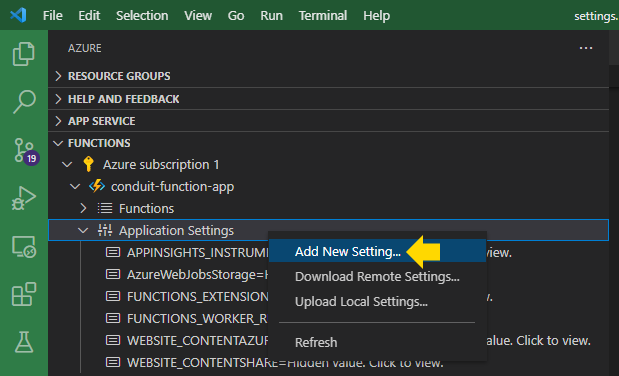Open the Remote Explorer icon
The width and height of the screenshot is (619, 376).
(x=24, y=247)
